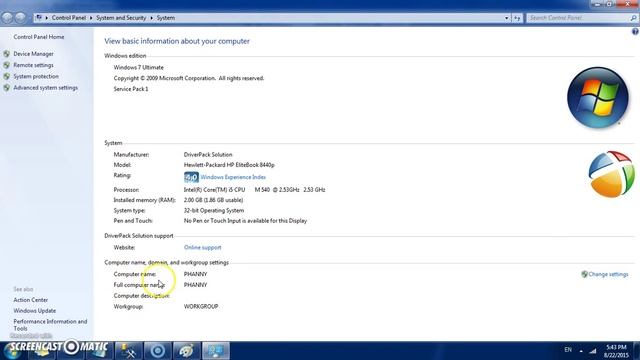The image size is (640, 360).
Task: Select the Intel Core i5 processor value
Action: 254,190
